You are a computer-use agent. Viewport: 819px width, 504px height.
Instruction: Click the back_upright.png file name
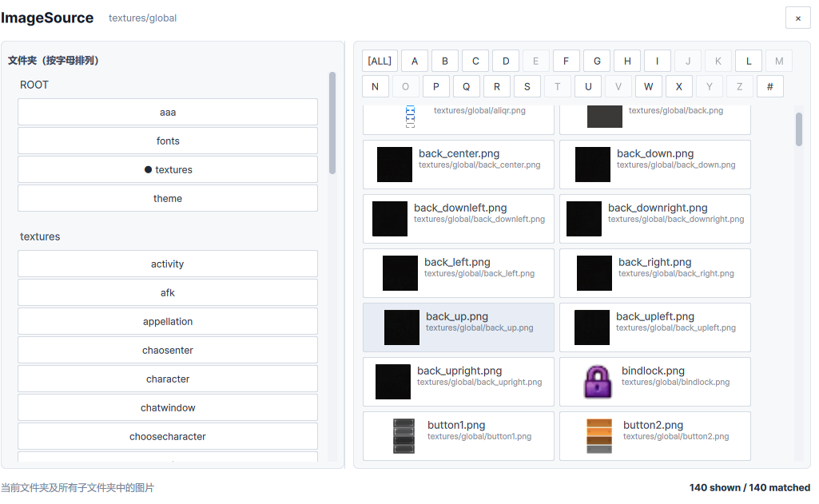click(x=459, y=371)
